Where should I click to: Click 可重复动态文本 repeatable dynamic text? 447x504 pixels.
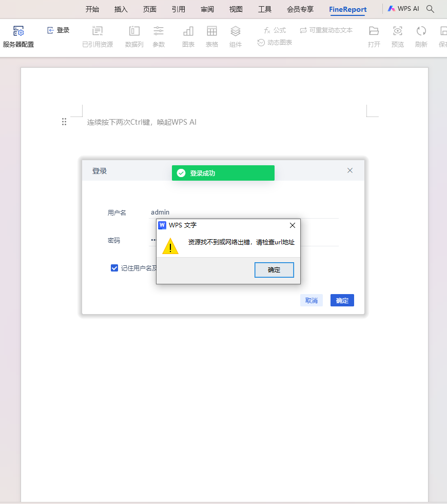[x=326, y=30]
